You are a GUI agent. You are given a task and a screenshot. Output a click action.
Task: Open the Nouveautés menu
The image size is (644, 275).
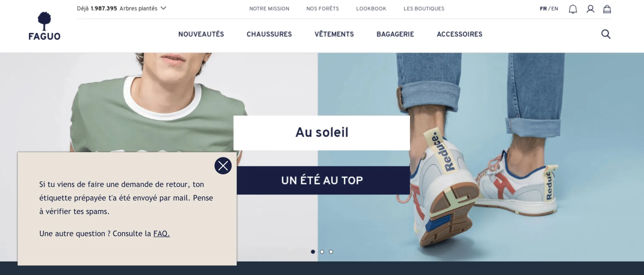pyautogui.click(x=201, y=34)
